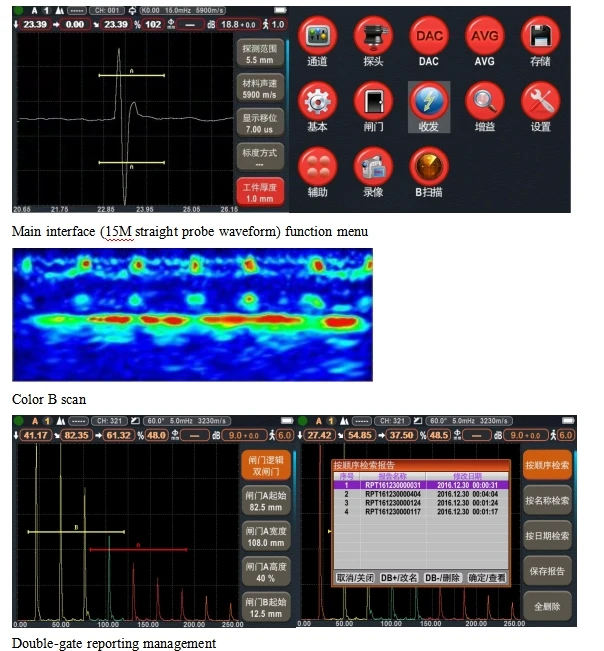The height and width of the screenshot is (651, 604).
Task: Click the 37.50 horizontal distance readout
Action: point(401,436)
